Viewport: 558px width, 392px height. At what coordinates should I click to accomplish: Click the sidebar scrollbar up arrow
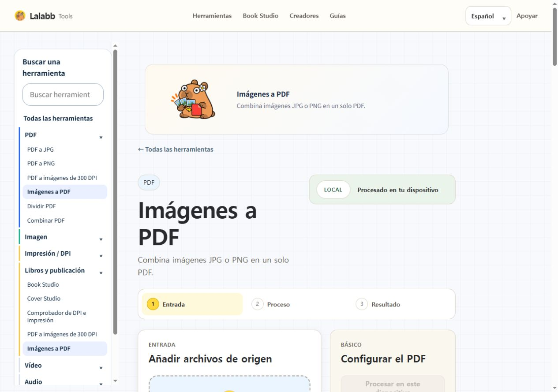116,45
